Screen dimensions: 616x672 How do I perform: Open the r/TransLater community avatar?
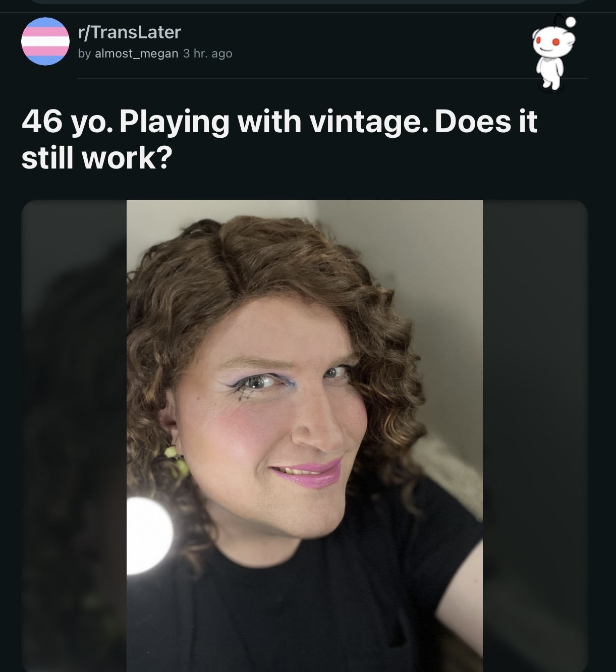click(x=45, y=41)
